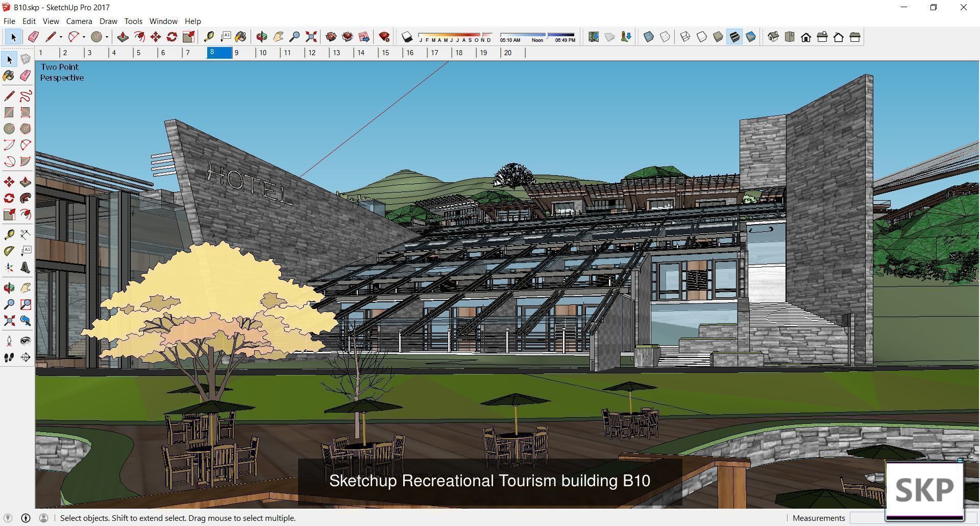This screenshot has height=526, width=980.
Task: Open the Draw menu
Action: pyautogui.click(x=108, y=21)
